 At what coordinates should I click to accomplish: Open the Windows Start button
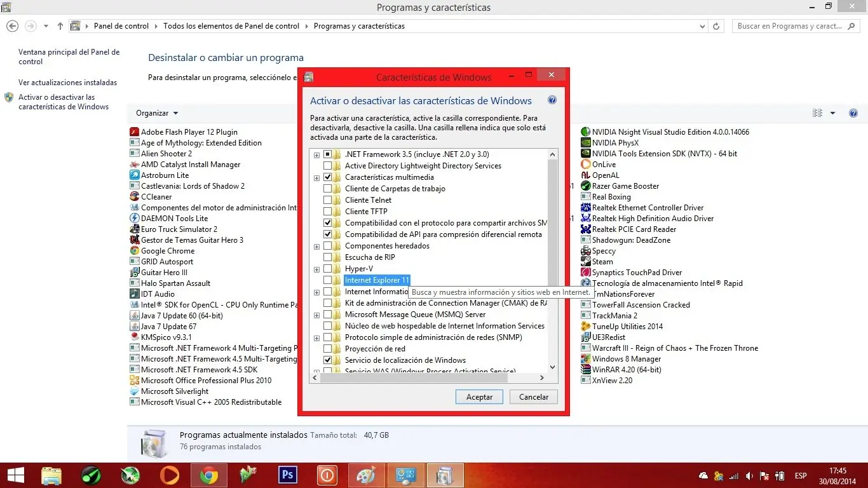click(x=15, y=475)
